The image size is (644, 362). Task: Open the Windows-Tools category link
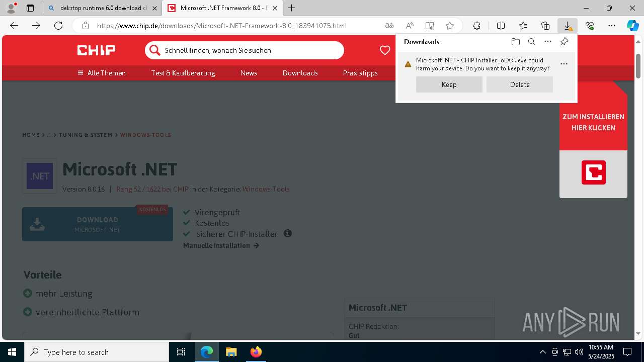click(x=266, y=189)
